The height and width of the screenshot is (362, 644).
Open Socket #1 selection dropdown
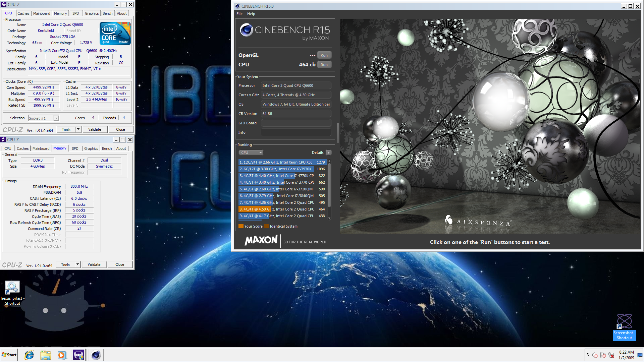(x=43, y=118)
